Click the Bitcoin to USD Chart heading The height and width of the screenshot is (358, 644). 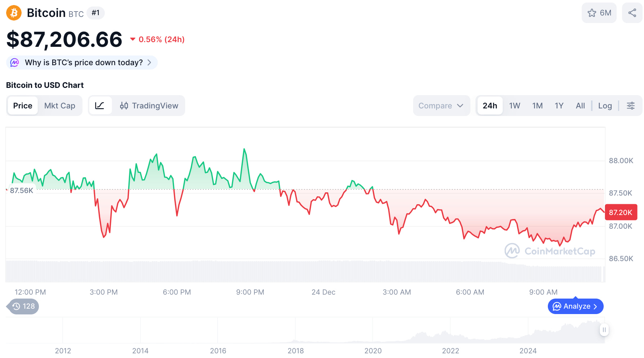pyautogui.click(x=45, y=85)
